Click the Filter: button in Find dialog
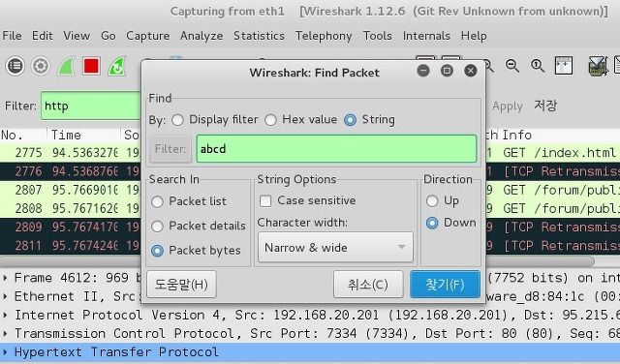The width and height of the screenshot is (620, 364). click(x=170, y=149)
